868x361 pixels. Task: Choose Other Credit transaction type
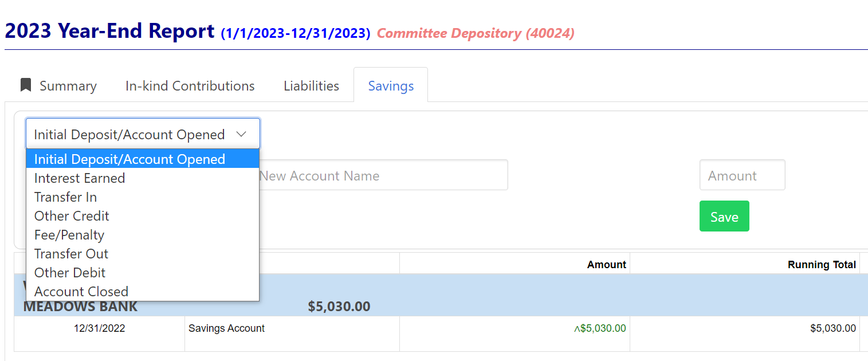[72, 216]
